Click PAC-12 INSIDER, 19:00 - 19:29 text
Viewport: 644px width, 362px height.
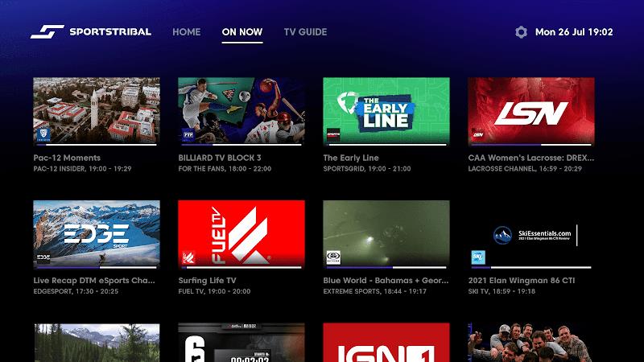click(83, 169)
